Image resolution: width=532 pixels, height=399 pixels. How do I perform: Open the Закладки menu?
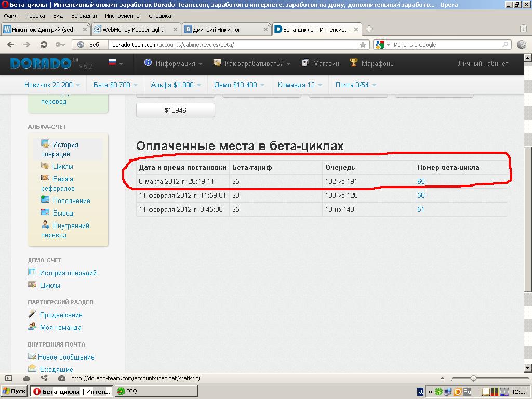(84, 16)
